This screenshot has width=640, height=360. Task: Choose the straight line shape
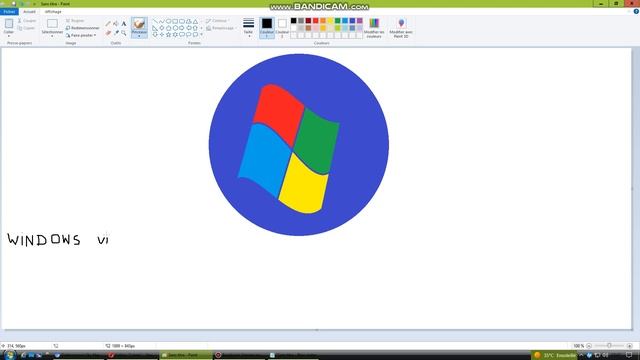click(x=155, y=21)
